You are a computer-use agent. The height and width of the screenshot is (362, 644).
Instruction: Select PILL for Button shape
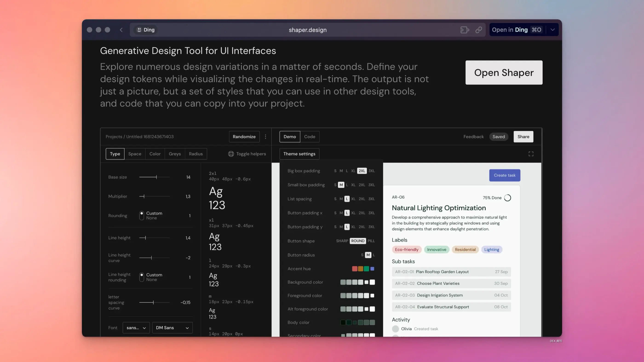[371, 241]
